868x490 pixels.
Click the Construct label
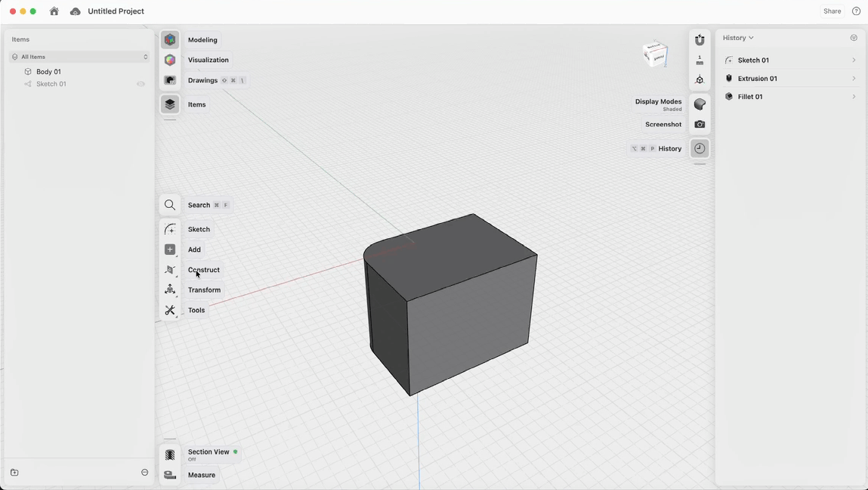[x=204, y=270]
